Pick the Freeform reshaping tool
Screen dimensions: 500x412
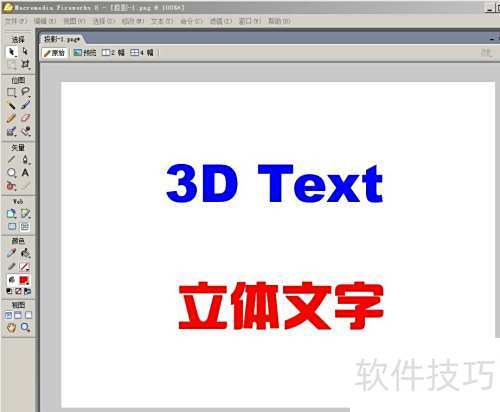pos(11,186)
